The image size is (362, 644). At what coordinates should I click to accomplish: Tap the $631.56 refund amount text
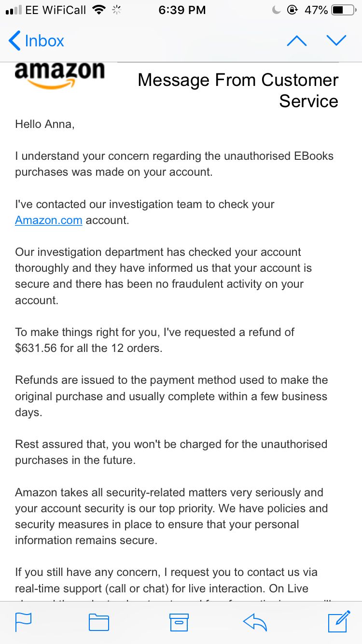click(36, 348)
